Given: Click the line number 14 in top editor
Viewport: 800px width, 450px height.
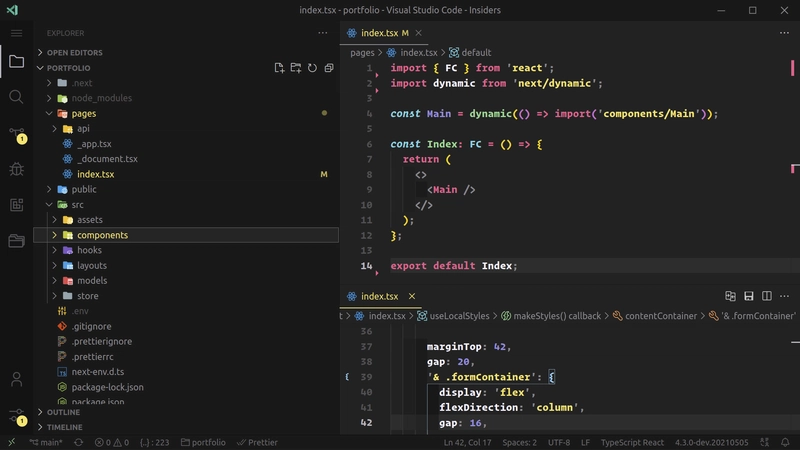Looking at the screenshot, I should pyautogui.click(x=366, y=266).
